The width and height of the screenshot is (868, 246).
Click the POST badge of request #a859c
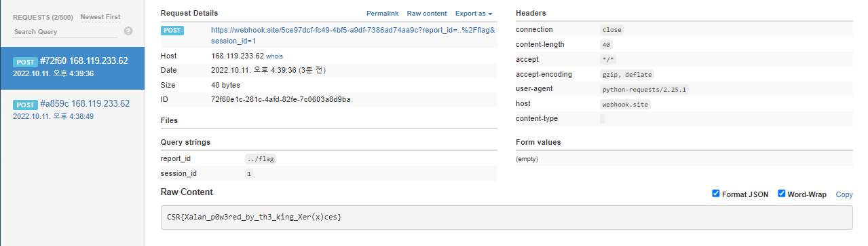(x=25, y=105)
